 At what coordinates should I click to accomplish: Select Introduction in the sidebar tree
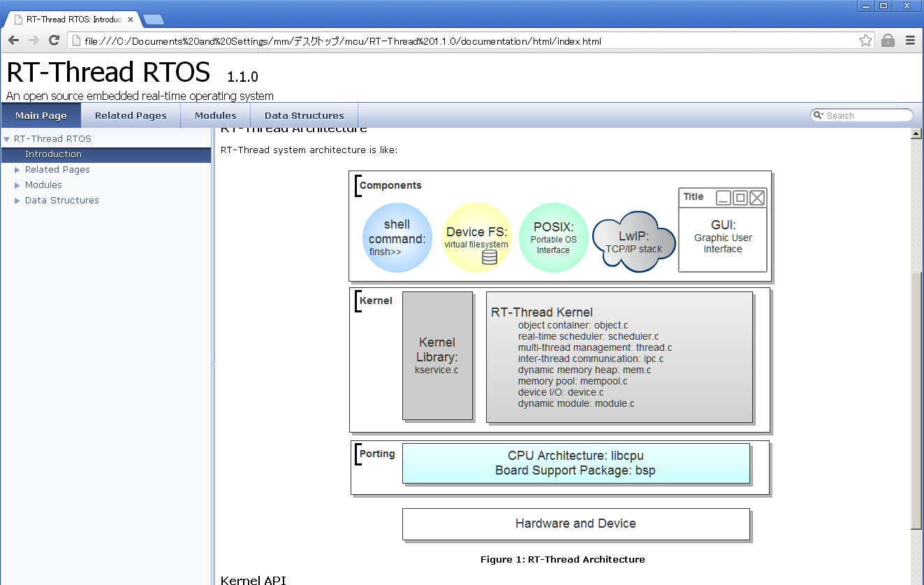(x=53, y=154)
